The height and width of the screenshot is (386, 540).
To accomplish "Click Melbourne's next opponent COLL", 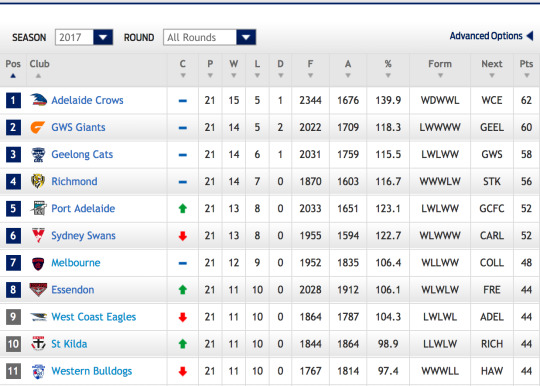I will [x=492, y=263].
